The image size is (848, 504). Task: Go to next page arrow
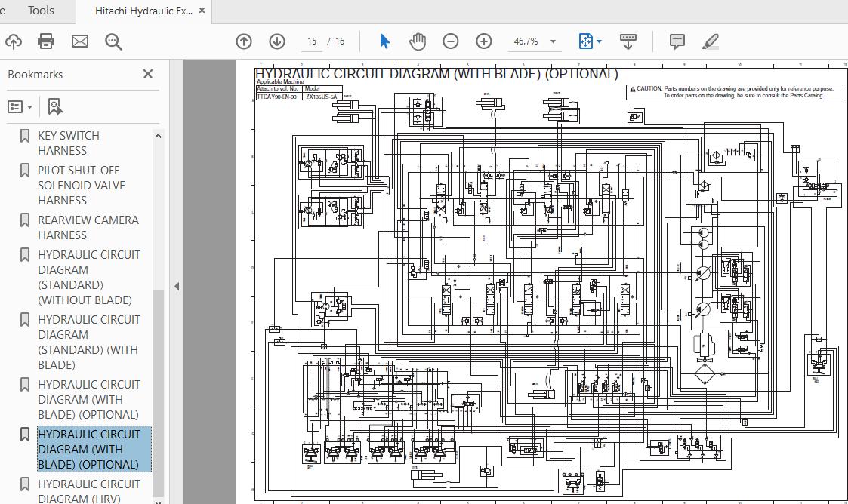[277, 41]
